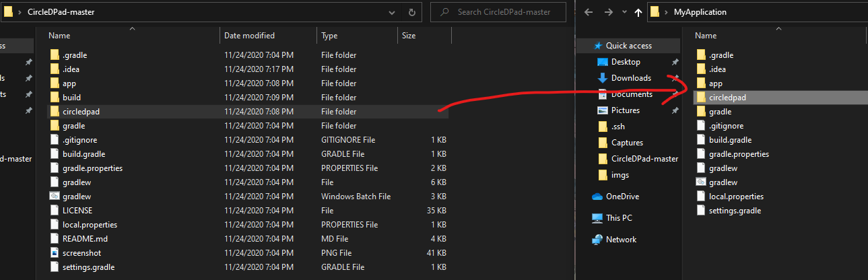Select the gradlew batch file icon
The image size is (868, 280).
(x=55, y=197)
